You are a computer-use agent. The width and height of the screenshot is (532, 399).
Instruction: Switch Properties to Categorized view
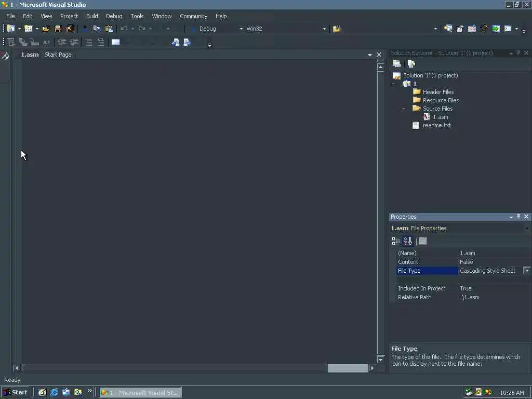(x=396, y=241)
